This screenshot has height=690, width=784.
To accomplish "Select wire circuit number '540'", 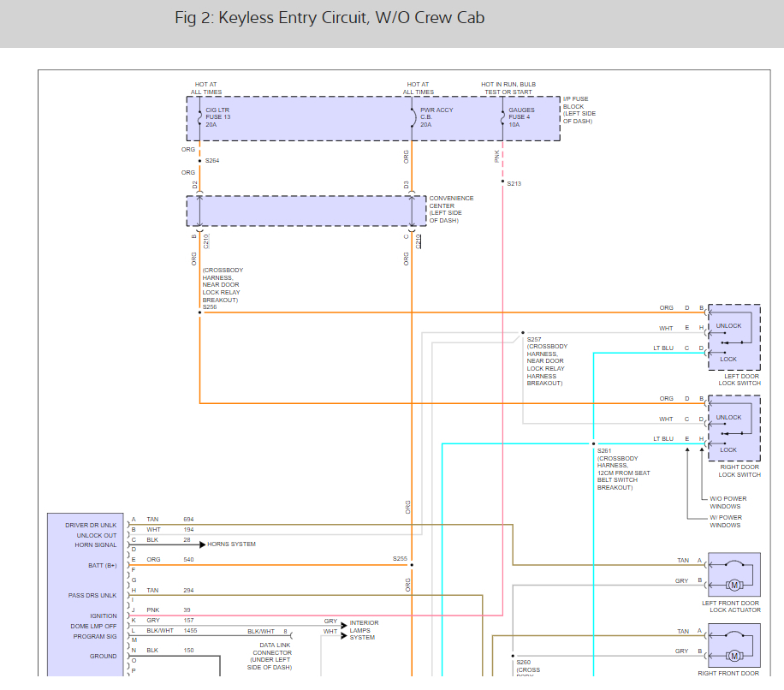I will click(188, 560).
